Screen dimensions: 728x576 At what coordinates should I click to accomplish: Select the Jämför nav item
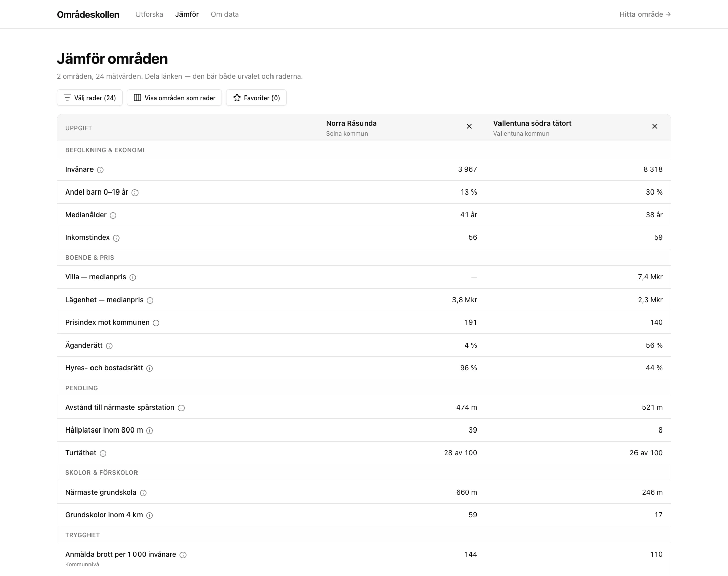tap(187, 14)
